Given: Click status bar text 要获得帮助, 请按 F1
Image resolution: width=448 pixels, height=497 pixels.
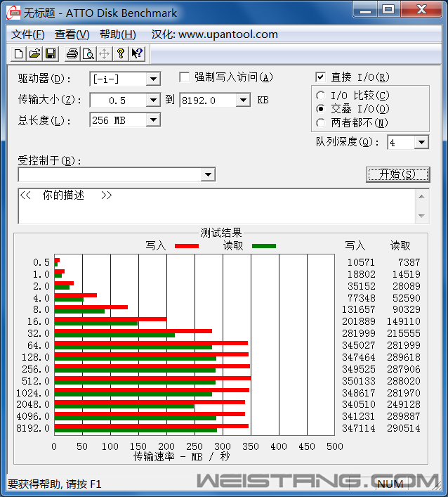Looking at the screenshot, I should [55, 484].
